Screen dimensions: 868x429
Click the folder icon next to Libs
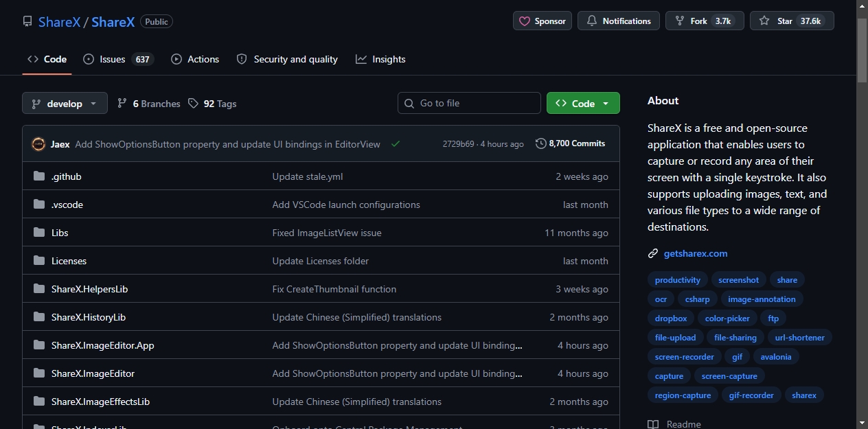click(x=39, y=233)
